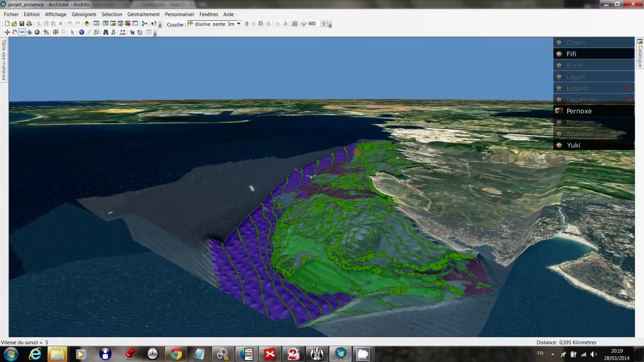Select Cham in the overlay list
644x362 pixels.
click(594, 43)
